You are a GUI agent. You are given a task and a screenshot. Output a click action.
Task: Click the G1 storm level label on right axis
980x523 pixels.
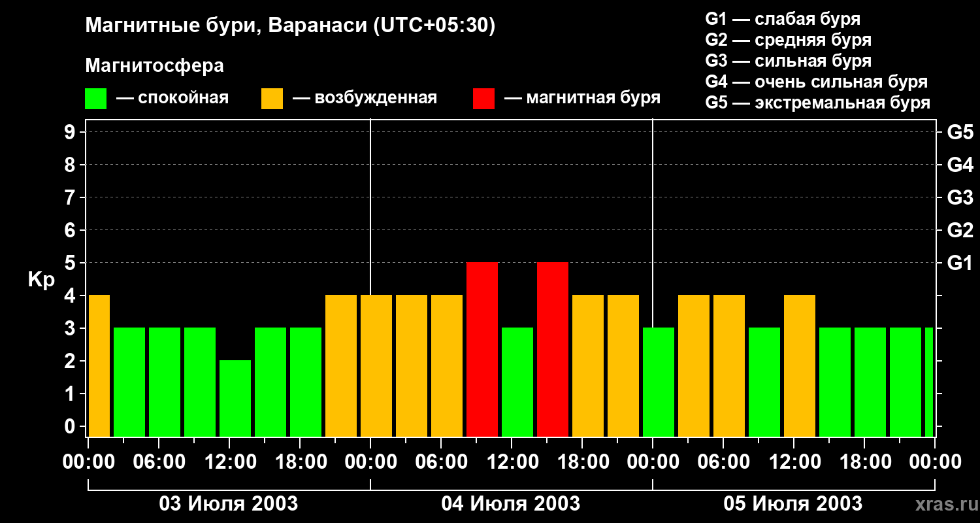[959, 263]
